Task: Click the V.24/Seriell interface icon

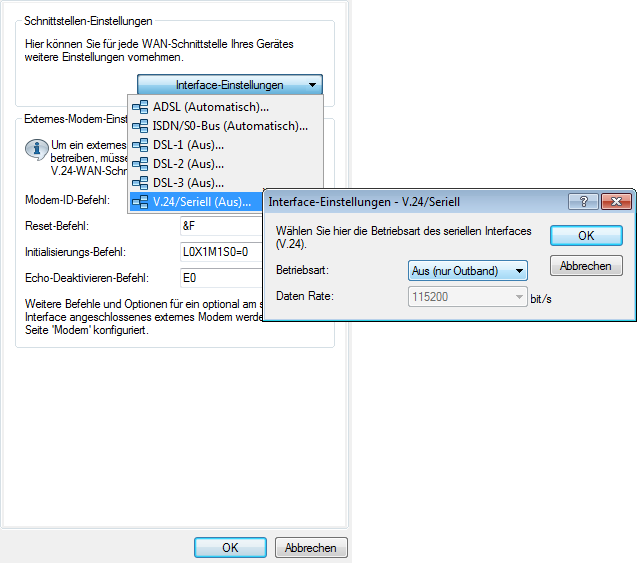Action: pyautogui.click(x=140, y=202)
